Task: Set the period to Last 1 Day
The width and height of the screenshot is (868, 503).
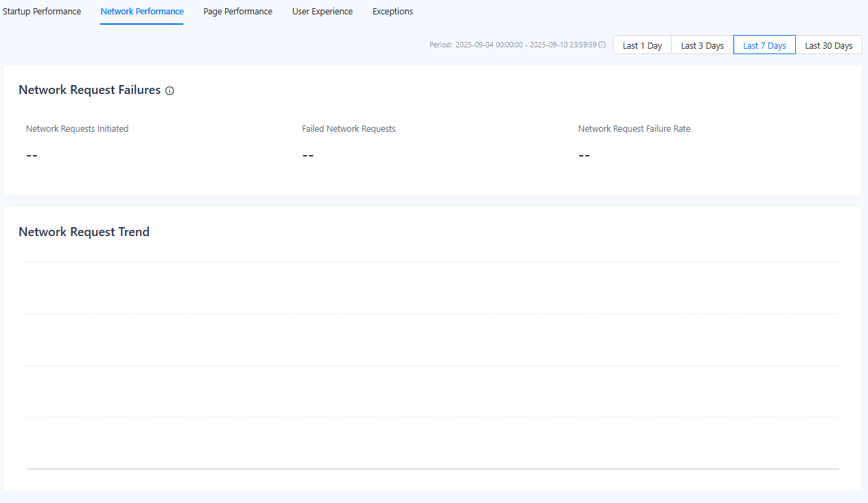Action: (642, 45)
